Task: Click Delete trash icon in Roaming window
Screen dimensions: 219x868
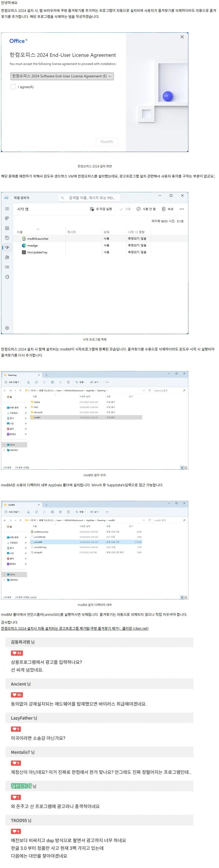Action: point(68,382)
